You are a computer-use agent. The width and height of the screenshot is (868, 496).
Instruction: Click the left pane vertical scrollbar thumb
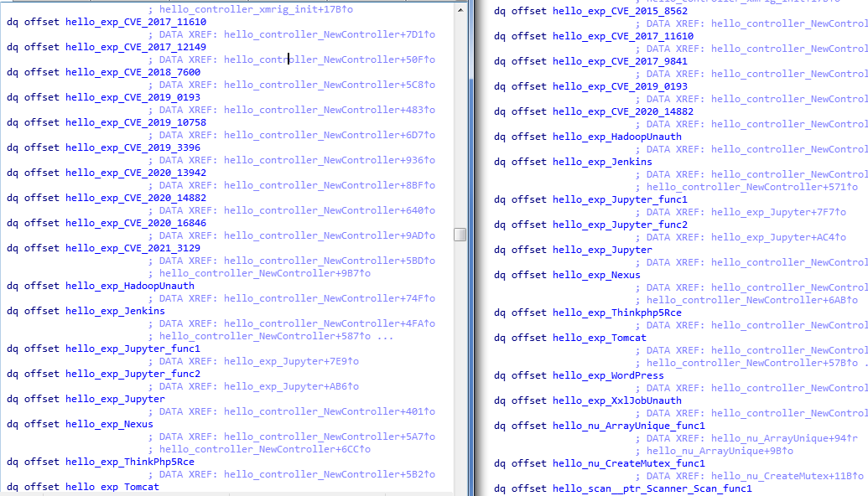(460, 235)
